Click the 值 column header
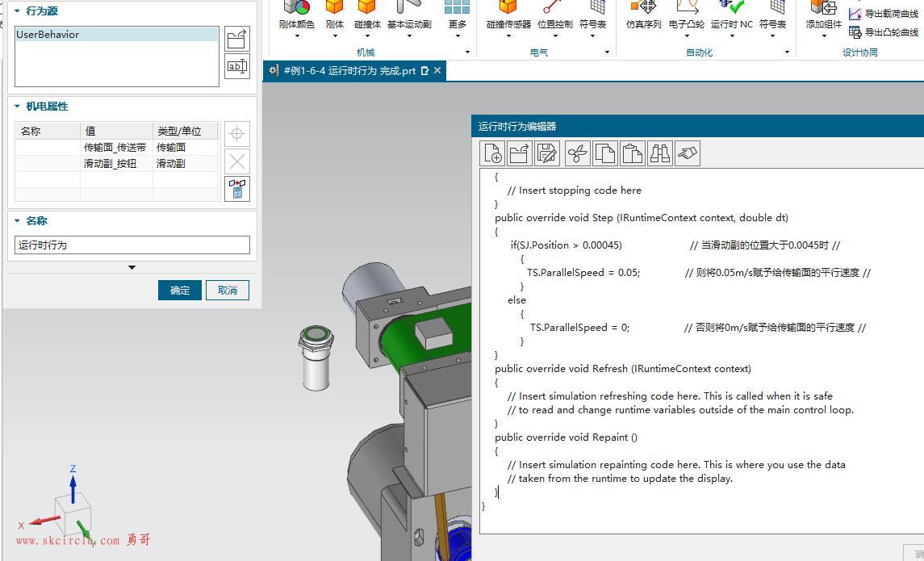 (x=116, y=131)
